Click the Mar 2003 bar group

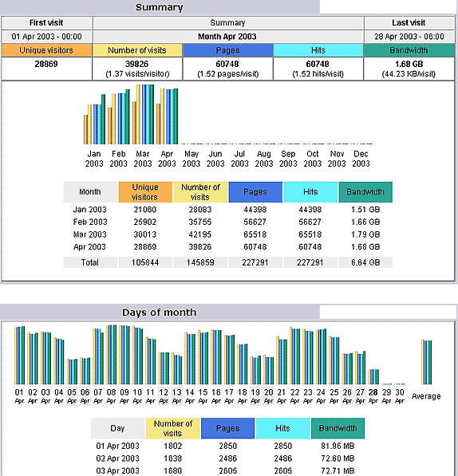[x=143, y=115]
